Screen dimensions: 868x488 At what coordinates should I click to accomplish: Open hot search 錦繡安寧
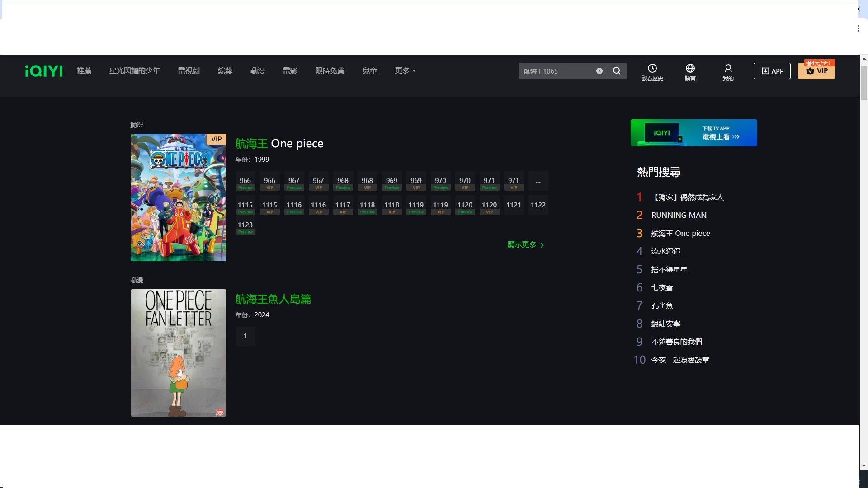click(665, 324)
